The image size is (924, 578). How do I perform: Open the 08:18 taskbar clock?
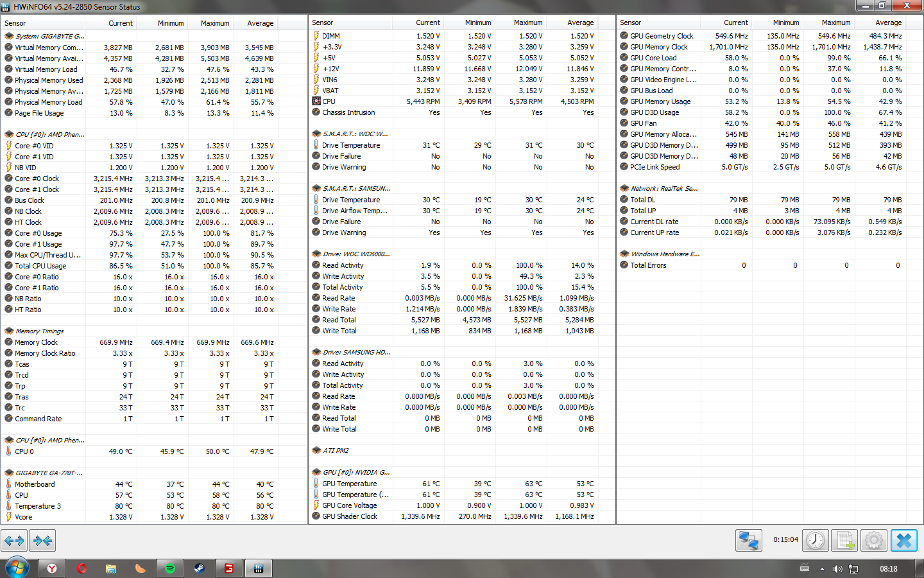(889, 569)
